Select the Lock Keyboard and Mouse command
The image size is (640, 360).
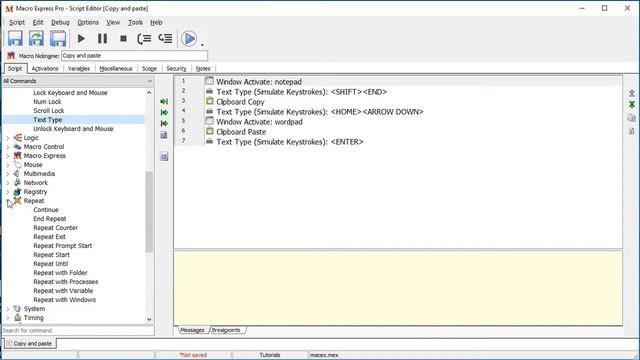pyautogui.click(x=71, y=93)
